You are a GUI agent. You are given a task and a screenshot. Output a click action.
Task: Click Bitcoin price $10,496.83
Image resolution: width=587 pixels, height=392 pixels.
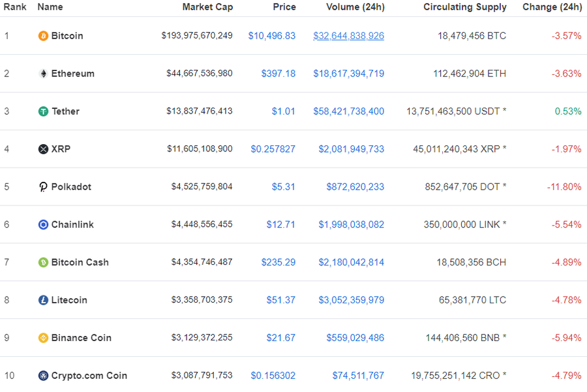272,36
